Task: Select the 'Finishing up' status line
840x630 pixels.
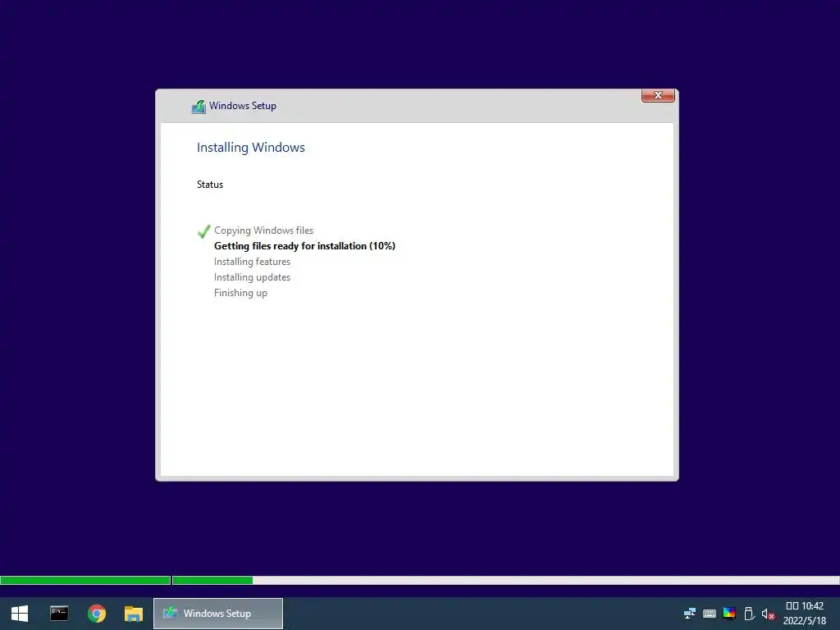Action: 240,293
